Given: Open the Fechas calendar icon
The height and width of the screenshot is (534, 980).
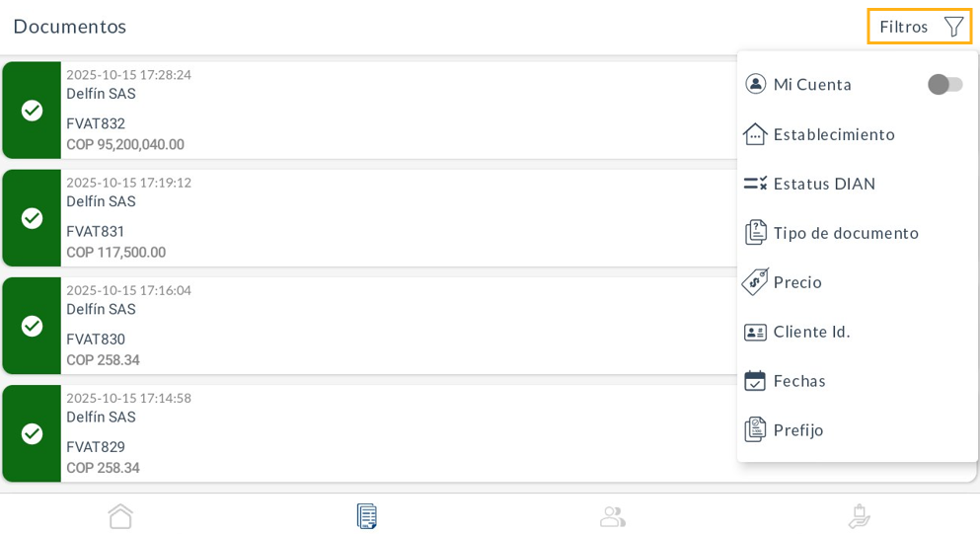Looking at the screenshot, I should (756, 381).
